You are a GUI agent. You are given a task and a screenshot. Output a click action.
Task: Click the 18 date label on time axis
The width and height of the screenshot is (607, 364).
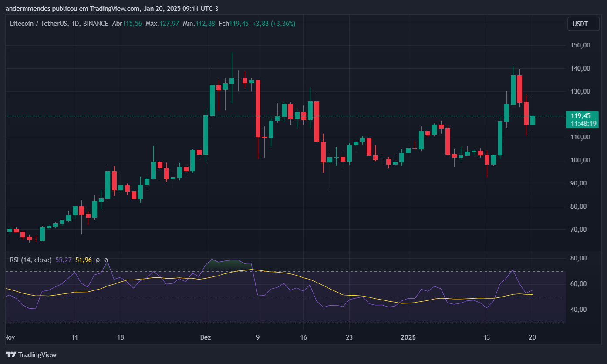pyautogui.click(x=121, y=337)
